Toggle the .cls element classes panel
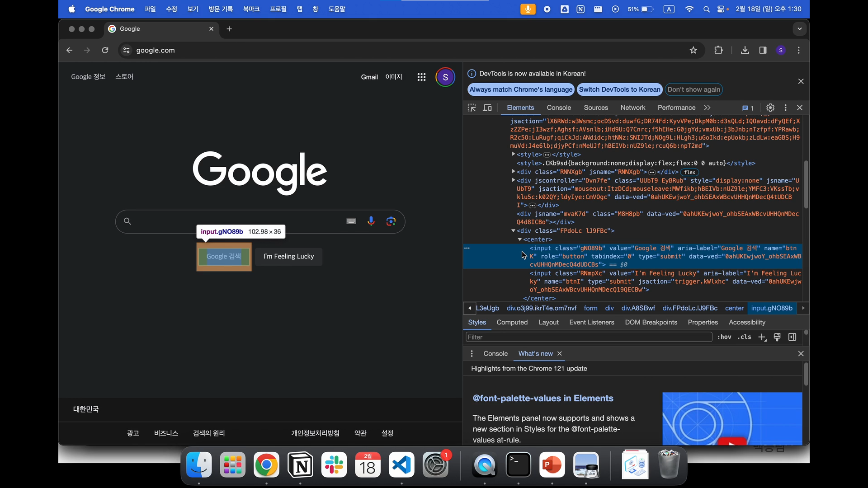Image resolution: width=868 pixels, height=488 pixels. click(x=744, y=337)
